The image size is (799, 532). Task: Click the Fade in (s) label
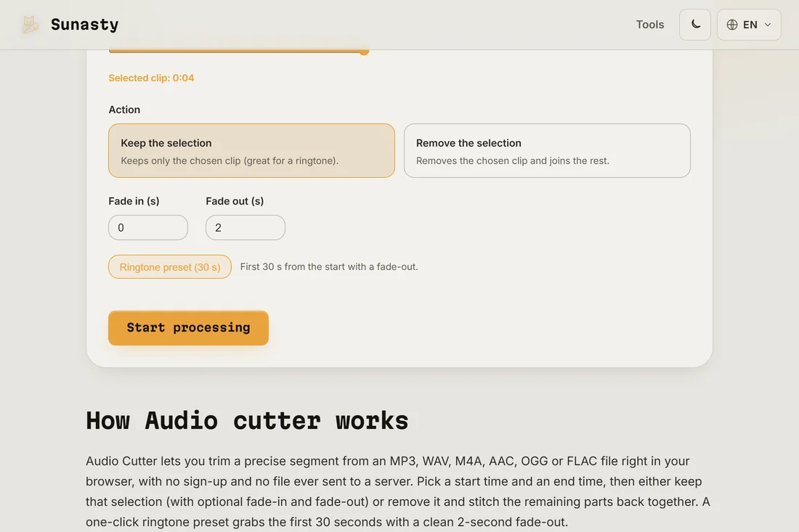134,201
